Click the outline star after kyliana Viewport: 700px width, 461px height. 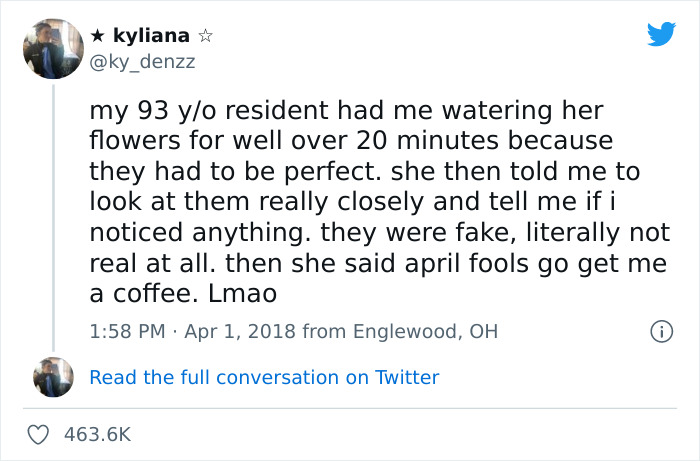pos(205,36)
